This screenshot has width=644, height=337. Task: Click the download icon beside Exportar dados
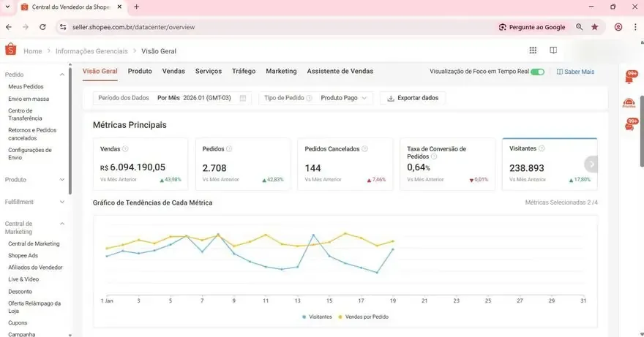coord(391,98)
